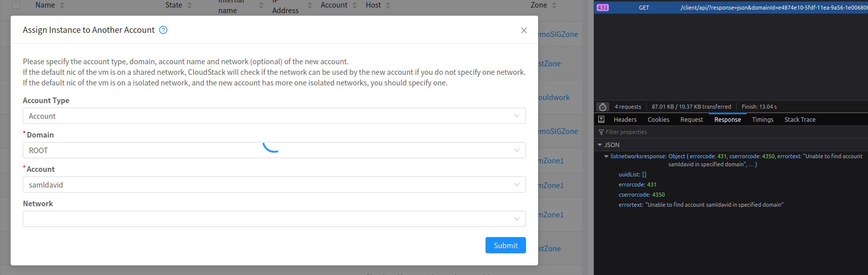Sort by Host column arrows
This screenshot has height=275, width=868.
point(388,5)
